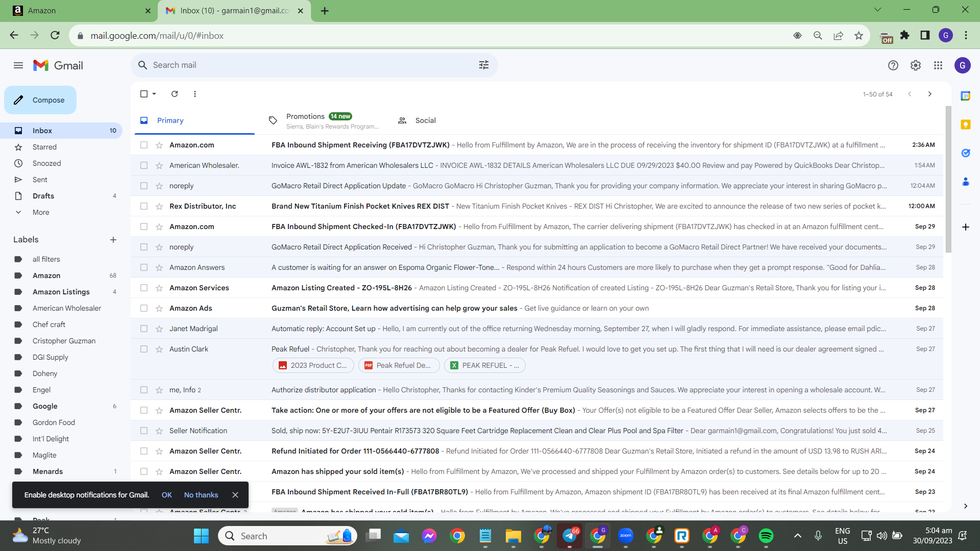Image resolution: width=980 pixels, height=551 pixels.
Task: Open the 2023 Product C... attachment chip
Action: pos(313,365)
